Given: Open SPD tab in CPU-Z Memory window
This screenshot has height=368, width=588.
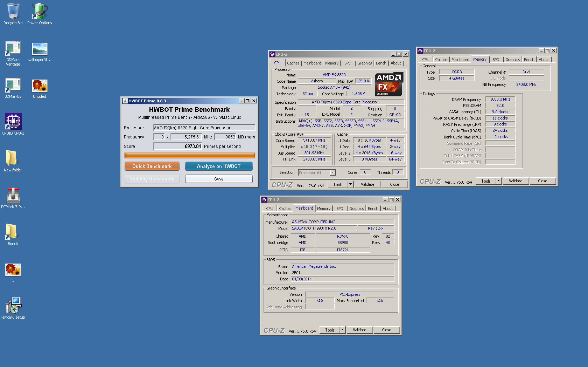Looking at the screenshot, I should 496,60.
